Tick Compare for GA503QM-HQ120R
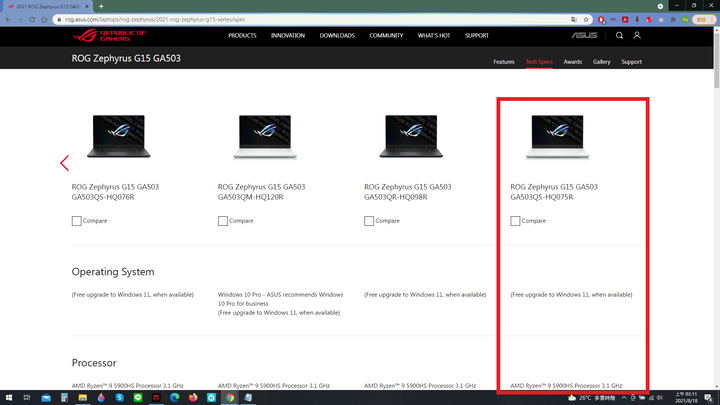This screenshot has width=720, height=405. (x=223, y=221)
